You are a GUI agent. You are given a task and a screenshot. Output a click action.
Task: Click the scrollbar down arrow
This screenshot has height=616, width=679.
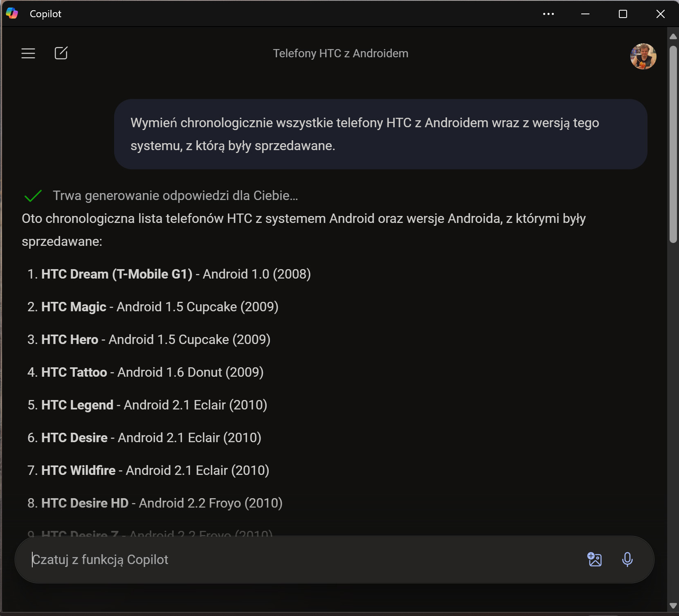tap(673, 606)
